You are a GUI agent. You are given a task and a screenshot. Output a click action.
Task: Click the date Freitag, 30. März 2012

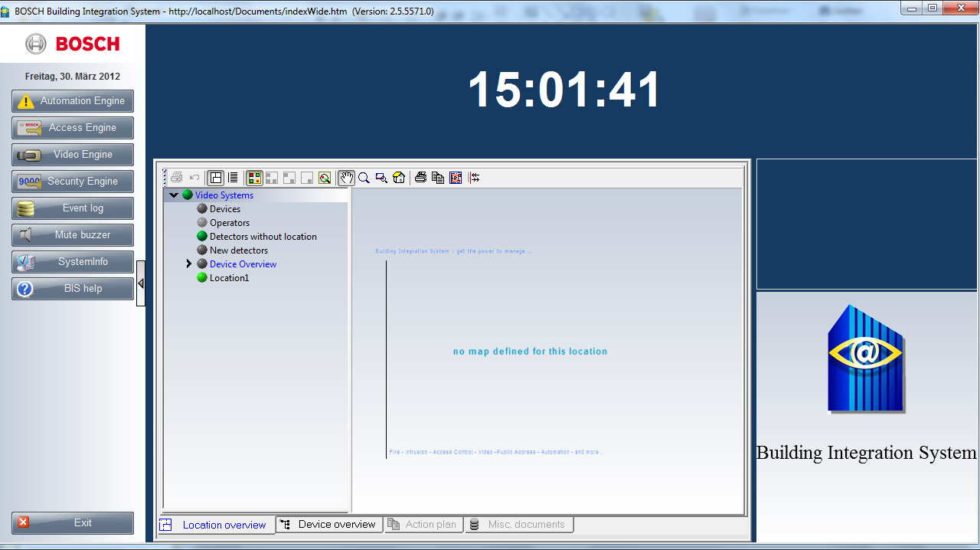click(x=73, y=77)
